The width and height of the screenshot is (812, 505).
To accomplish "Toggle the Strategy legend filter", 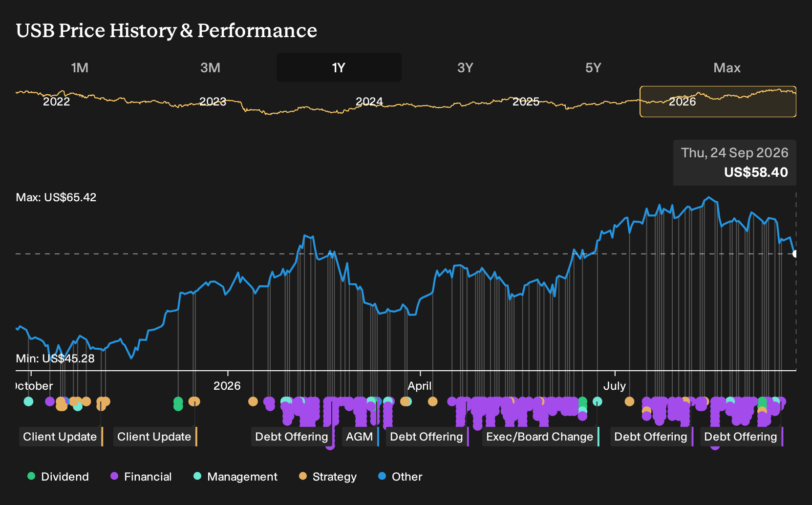I will coord(328,477).
